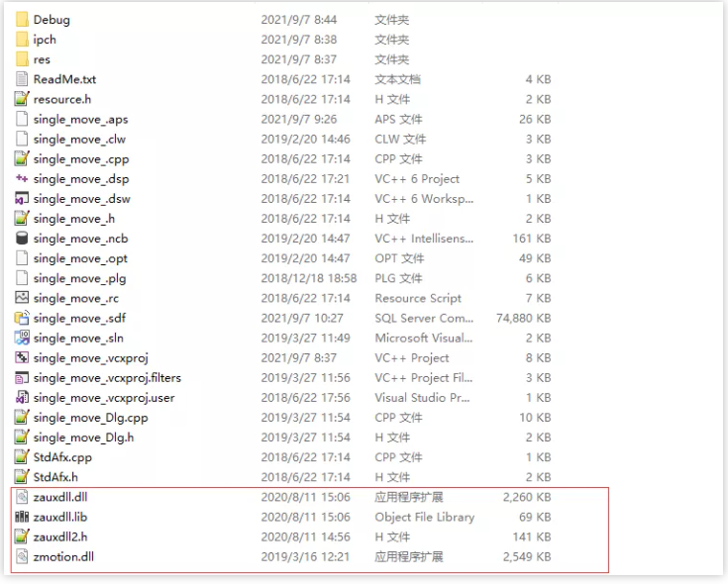
Task: Select the single_move_.h file name
Action: click(74, 219)
